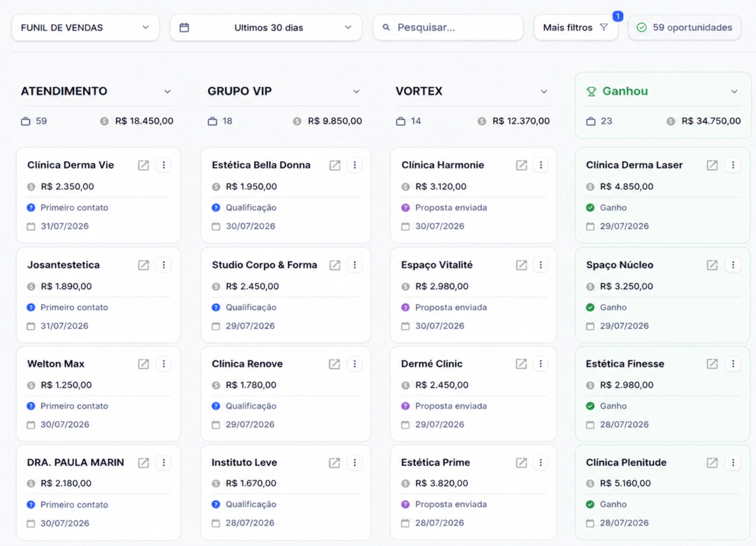Click value R$ 3.820,00 on Estética Prime card
Screen dimensions: 756x546
pos(442,483)
